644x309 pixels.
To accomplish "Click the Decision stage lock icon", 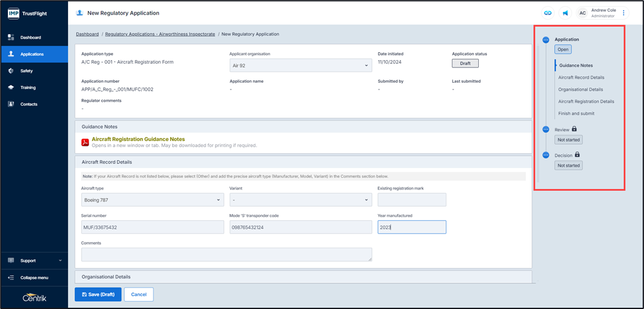I will tap(577, 155).
